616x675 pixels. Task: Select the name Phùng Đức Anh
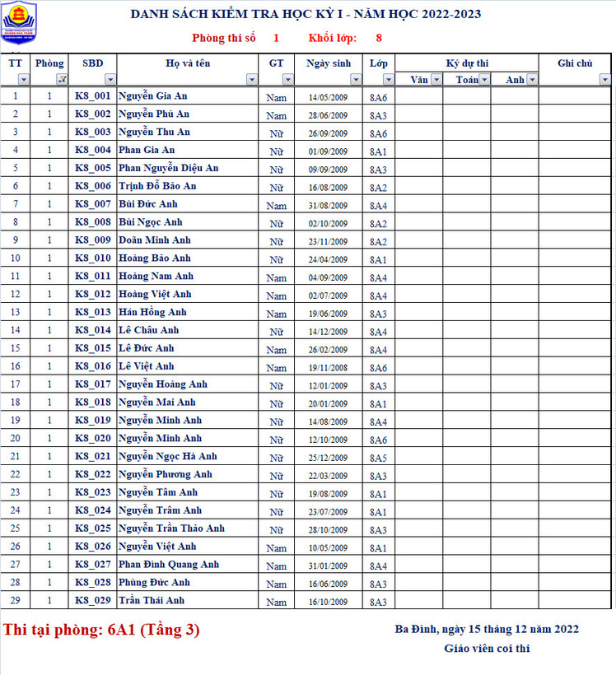click(154, 583)
